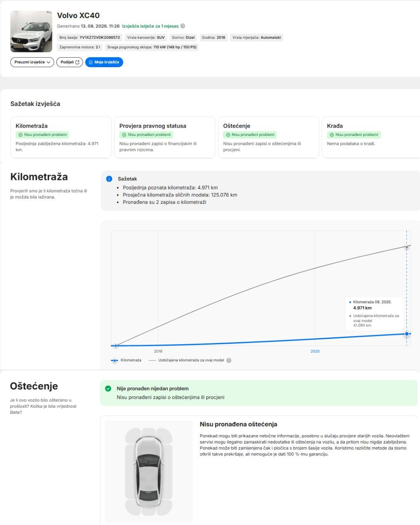Click the Nisu pronađena oštećenja heading

pyautogui.click(x=238, y=424)
